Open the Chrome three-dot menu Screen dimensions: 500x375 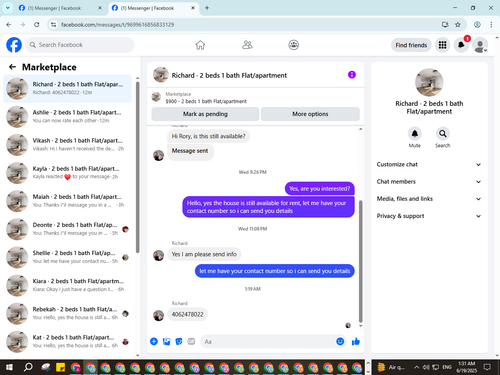[491, 24]
